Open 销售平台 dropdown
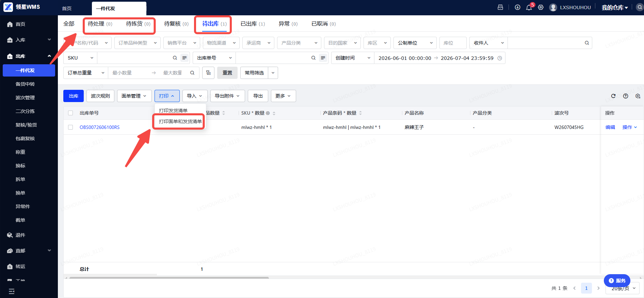This screenshot has width=644, height=298. (x=181, y=43)
